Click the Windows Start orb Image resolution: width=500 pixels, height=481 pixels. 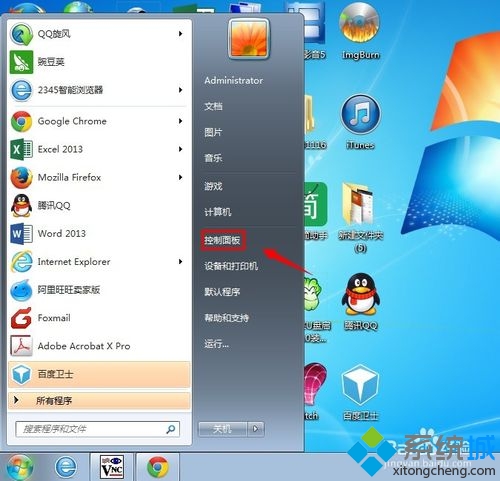[20, 467]
